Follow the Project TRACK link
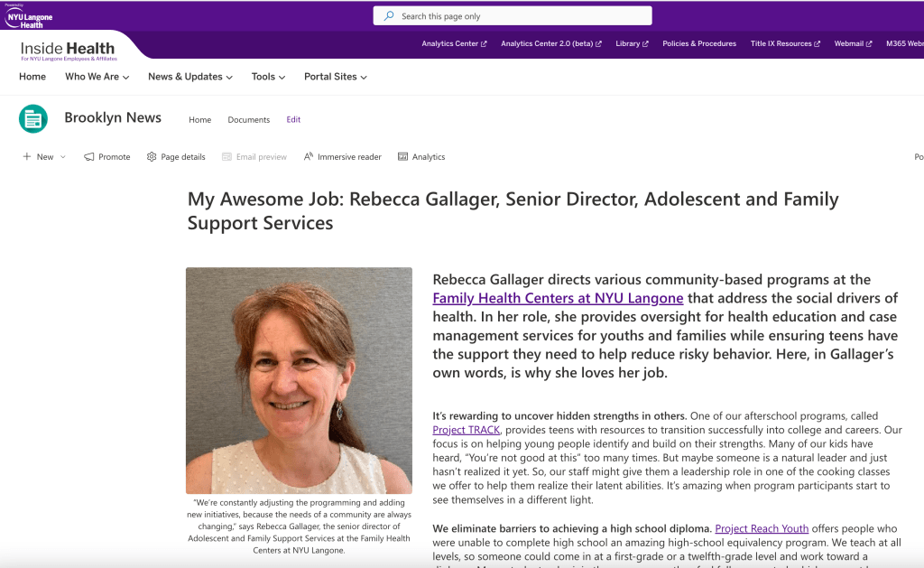 [x=467, y=430]
